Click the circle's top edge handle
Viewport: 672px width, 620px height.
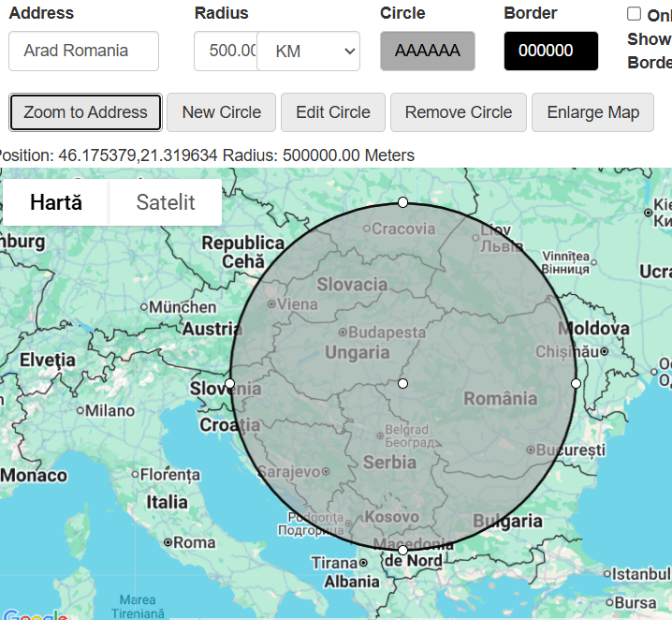[x=402, y=202]
